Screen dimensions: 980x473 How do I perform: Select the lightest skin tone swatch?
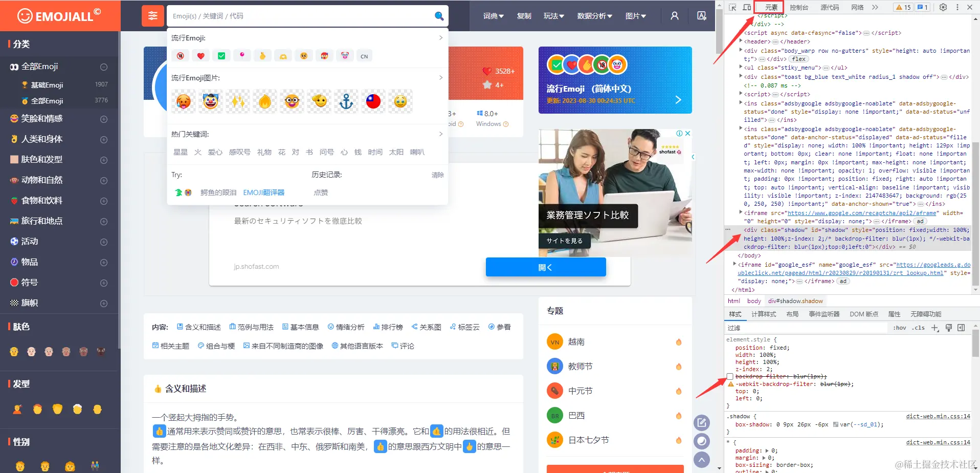[31, 352]
